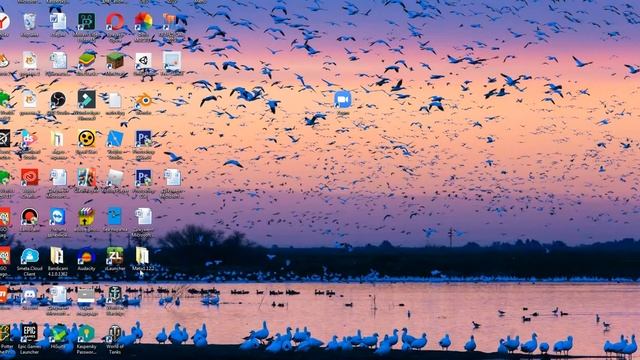This screenshot has height=360, width=640.
Task: Click the World of Warships shortcut
Action: 115,295
